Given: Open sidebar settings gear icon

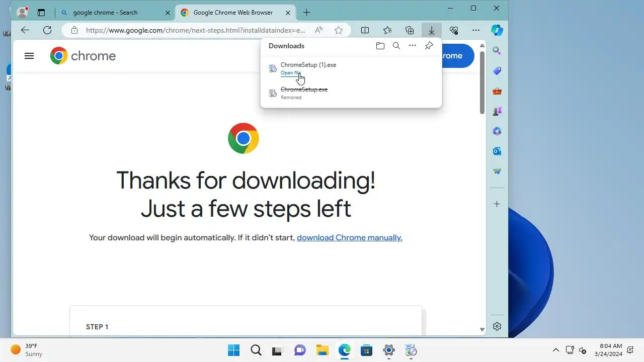Looking at the screenshot, I should tap(497, 326).
